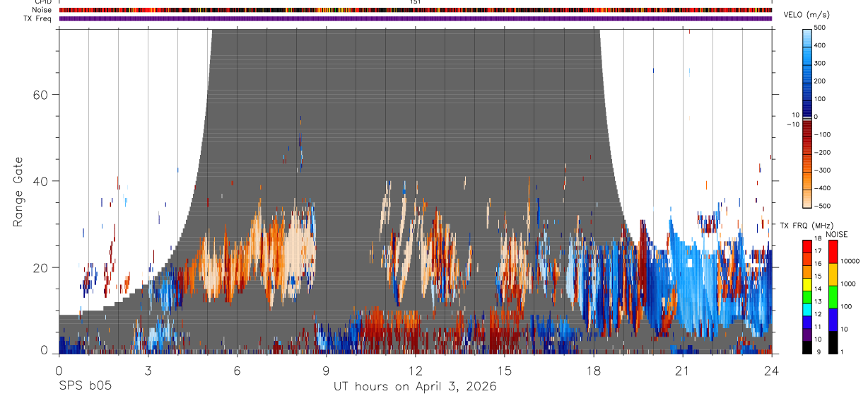868x401 pixels.
Task: Select the 'SPS b05' radar beam label
Action: coord(84,387)
